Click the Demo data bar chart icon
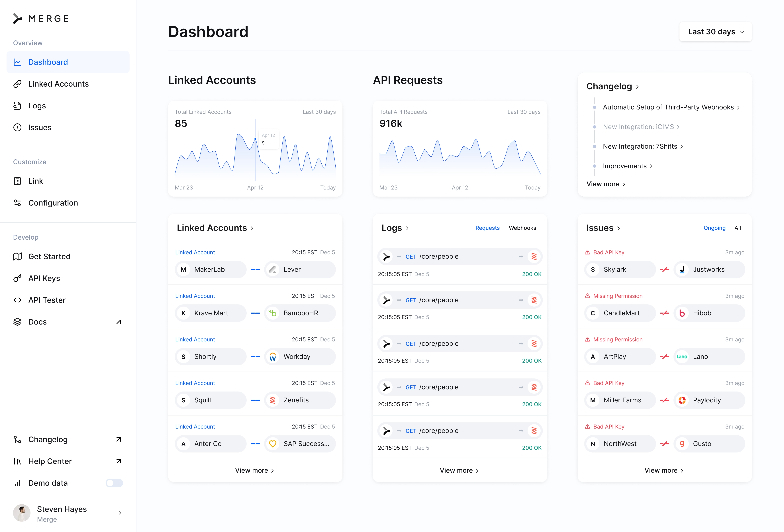784x532 pixels. [17, 483]
